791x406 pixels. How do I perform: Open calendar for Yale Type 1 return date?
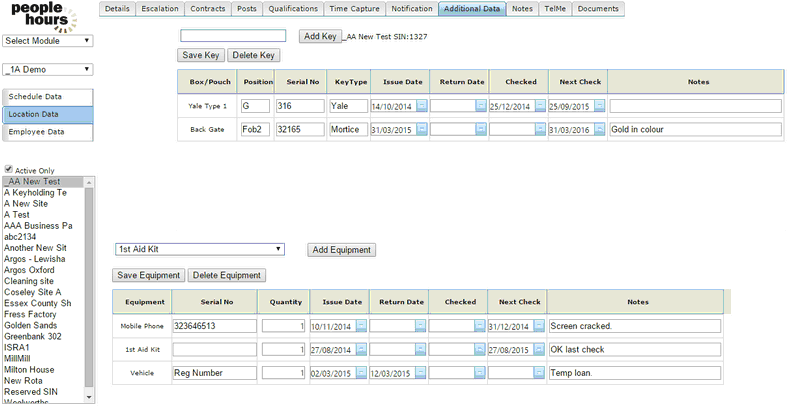(x=481, y=106)
